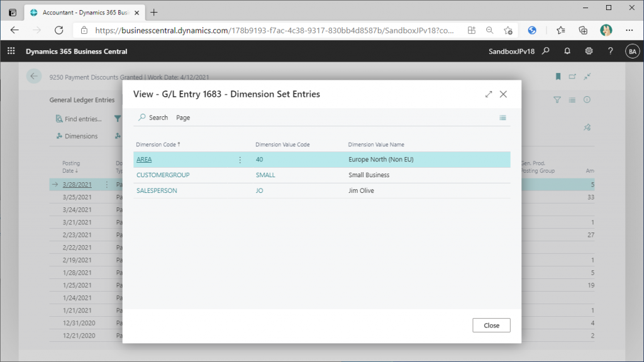Toggle the list view icon in the dialog

(502, 118)
